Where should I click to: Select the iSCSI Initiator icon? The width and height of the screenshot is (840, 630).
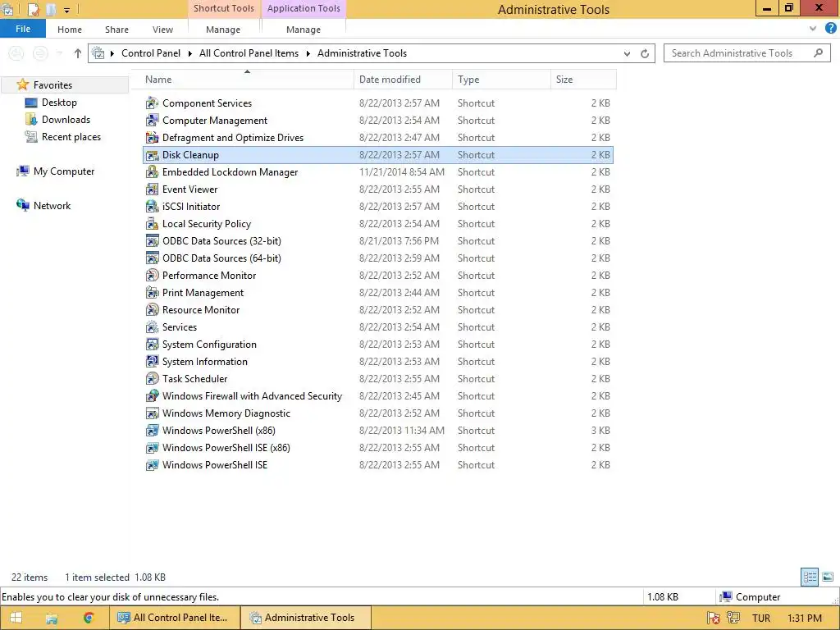pos(152,206)
